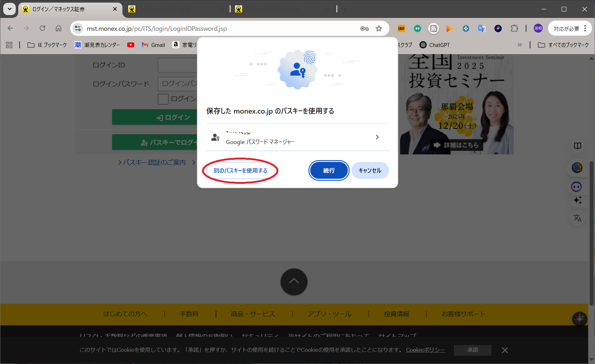Toggle the login ID save checkbox

tap(163, 99)
